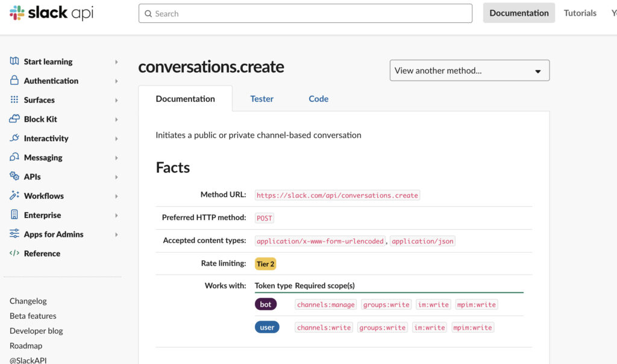Switch to the Code tab
The image size is (617, 364).
pyautogui.click(x=318, y=99)
